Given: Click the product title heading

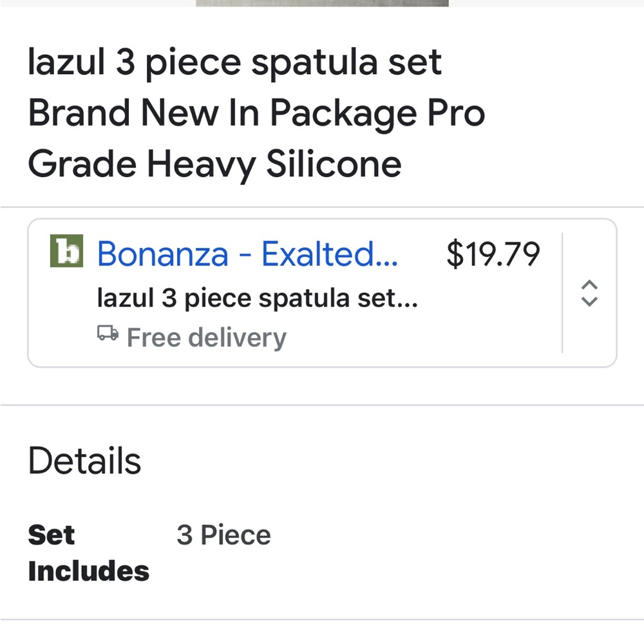Looking at the screenshot, I should [256, 112].
